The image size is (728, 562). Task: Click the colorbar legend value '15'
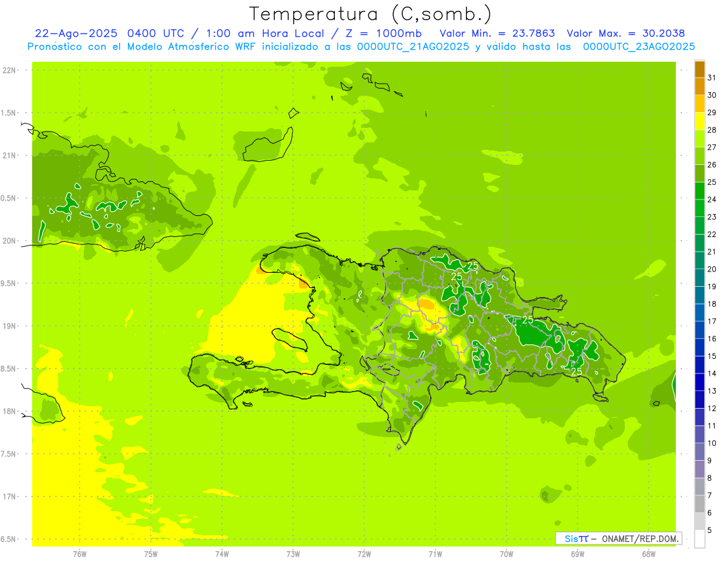pyautogui.click(x=712, y=356)
